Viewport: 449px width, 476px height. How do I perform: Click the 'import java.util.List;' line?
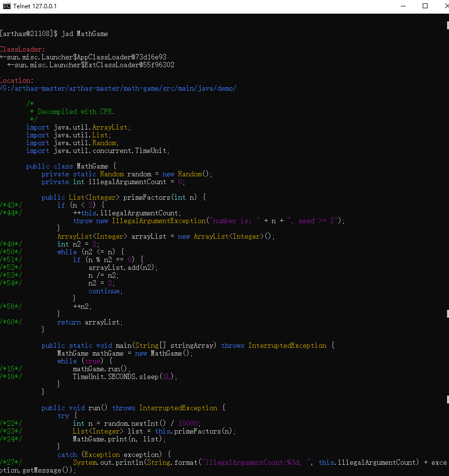[69, 135]
